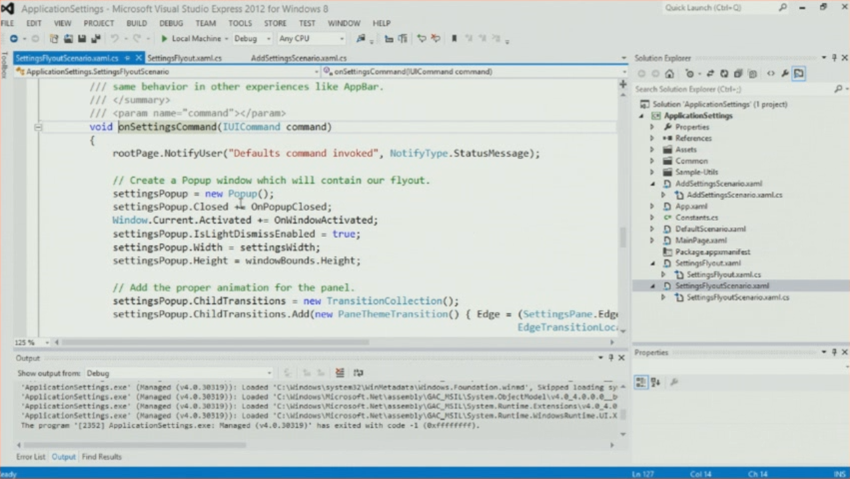
Task: Click the Save toolbar icon
Action: click(x=82, y=38)
